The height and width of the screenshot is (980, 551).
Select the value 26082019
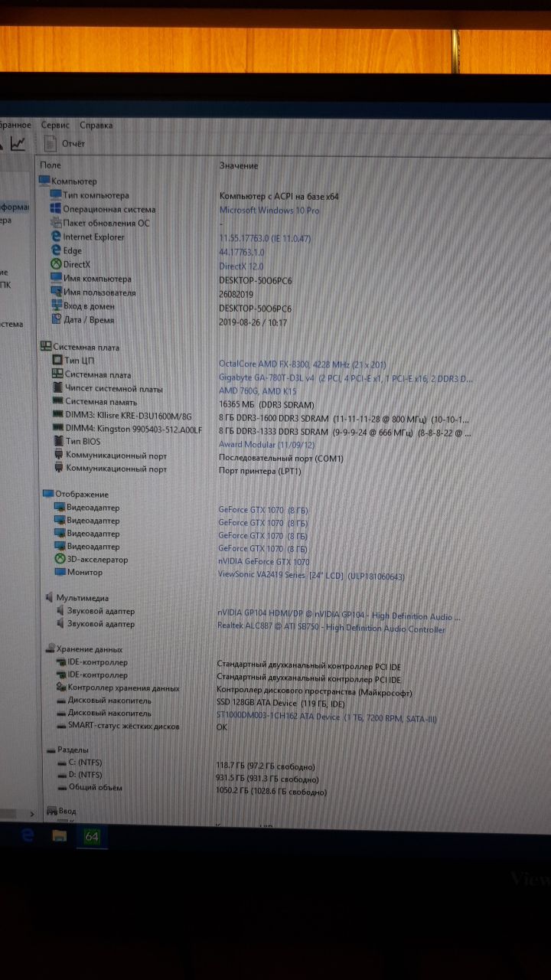point(236,294)
